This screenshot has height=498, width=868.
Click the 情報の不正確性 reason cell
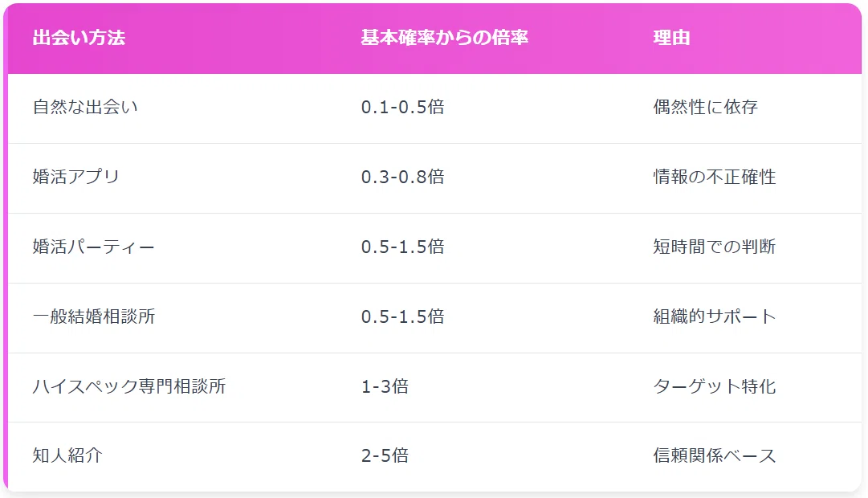pyautogui.click(x=714, y=177)
